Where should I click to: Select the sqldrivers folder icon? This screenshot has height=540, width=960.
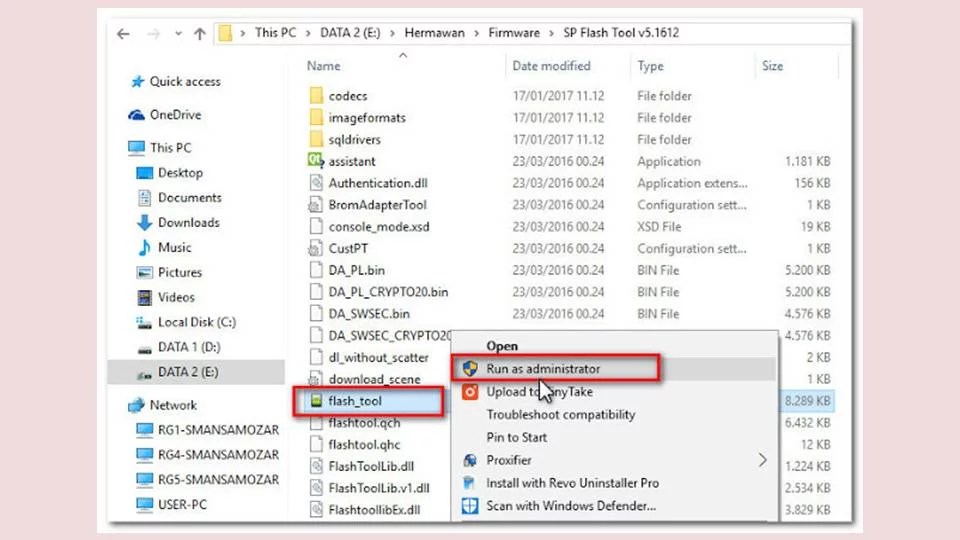tap(316, 140)
